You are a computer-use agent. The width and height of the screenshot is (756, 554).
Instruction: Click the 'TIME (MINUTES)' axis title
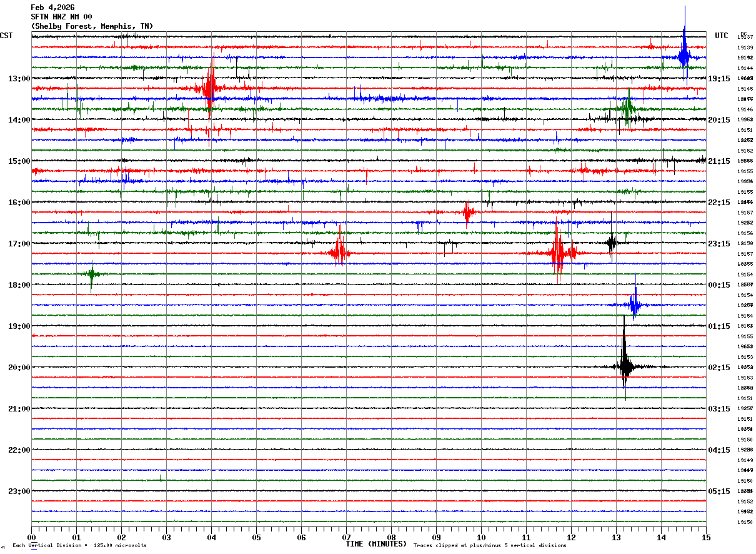point(376,544)
